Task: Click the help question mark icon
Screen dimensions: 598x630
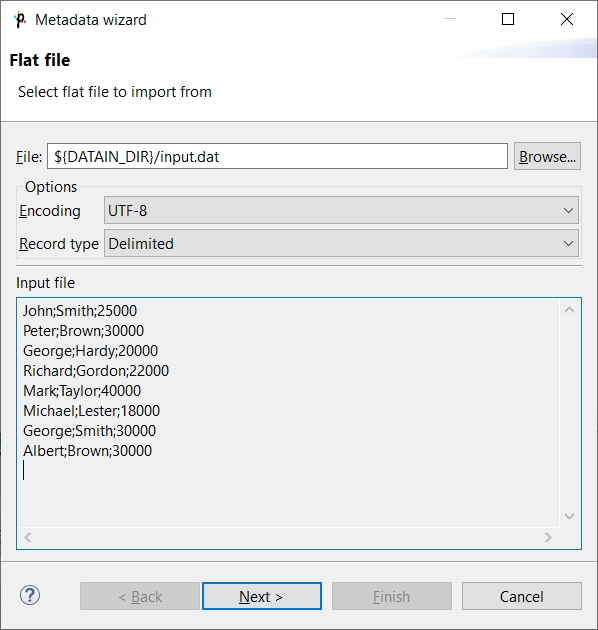Action: [30, 595]
